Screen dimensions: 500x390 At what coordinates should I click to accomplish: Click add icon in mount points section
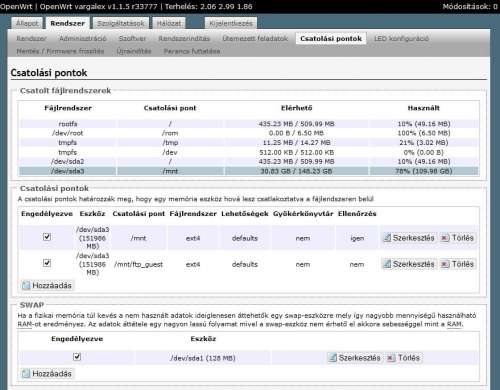26,285
